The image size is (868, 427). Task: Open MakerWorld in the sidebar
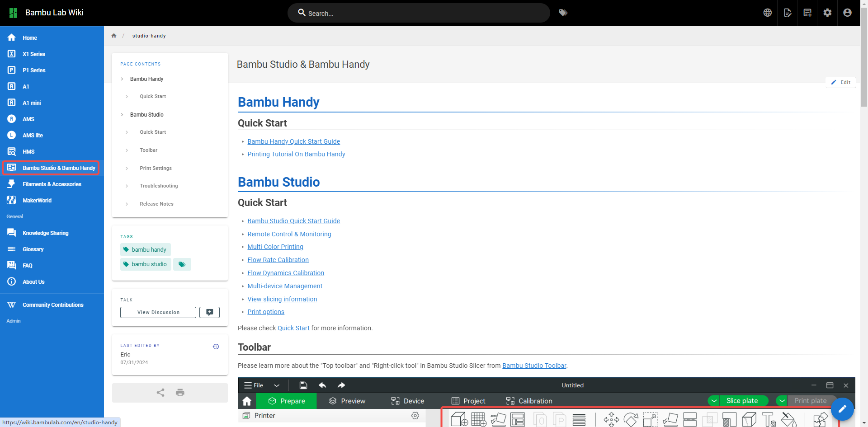click(52, 200)
